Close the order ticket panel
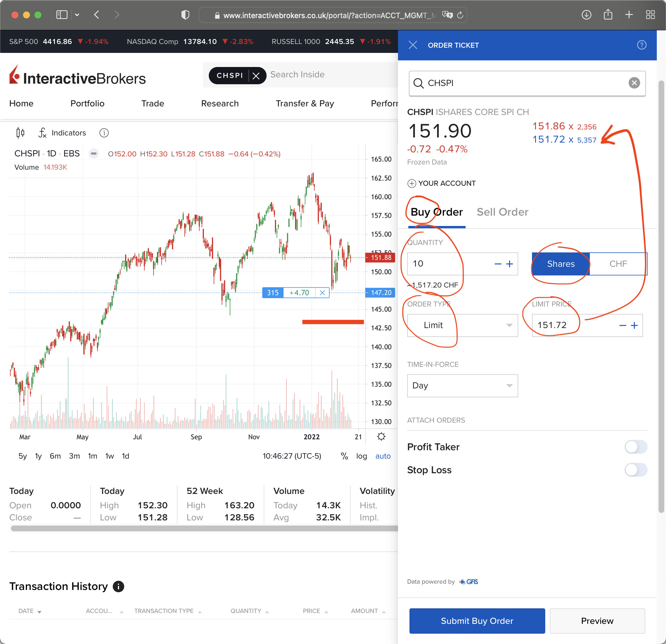 [413, 45]
